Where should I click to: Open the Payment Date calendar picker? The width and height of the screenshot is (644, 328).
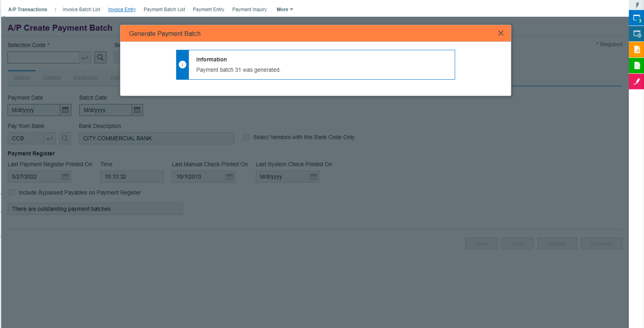[65, 110]
